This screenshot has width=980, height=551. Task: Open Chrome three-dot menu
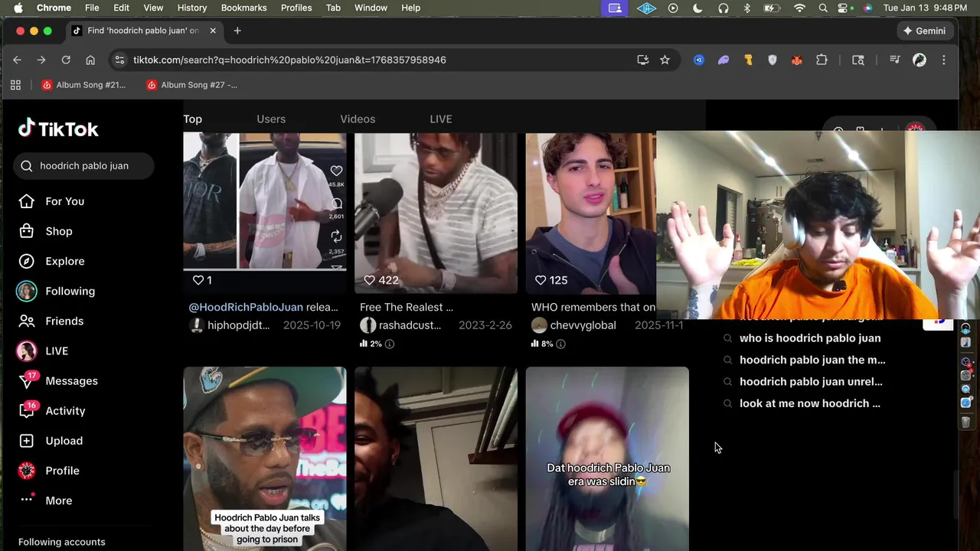click(944, 60)
